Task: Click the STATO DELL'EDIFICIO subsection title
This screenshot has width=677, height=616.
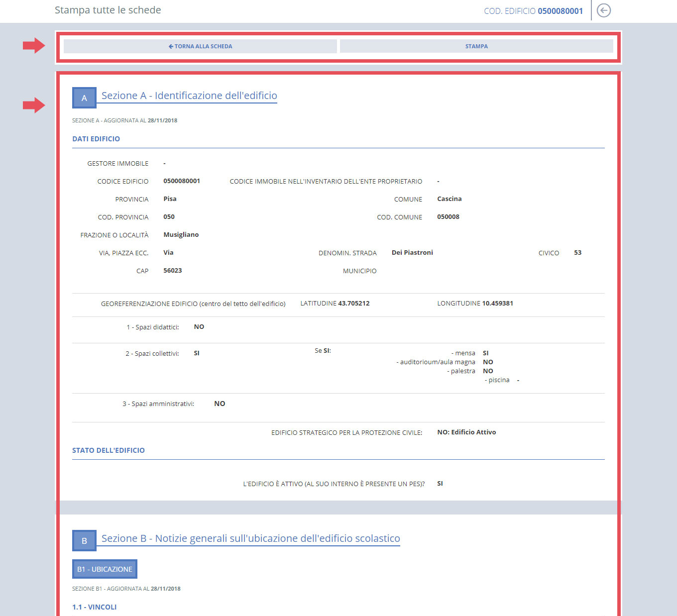Action: tap(109, 450)
